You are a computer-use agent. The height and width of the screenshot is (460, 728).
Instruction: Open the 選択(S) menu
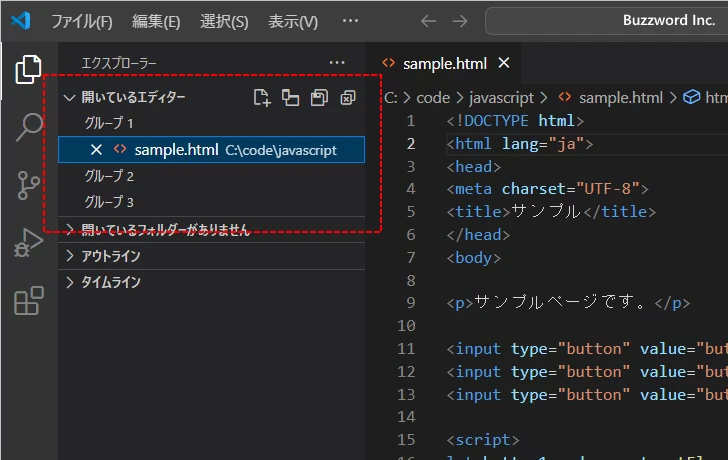(x=224, y=21)
